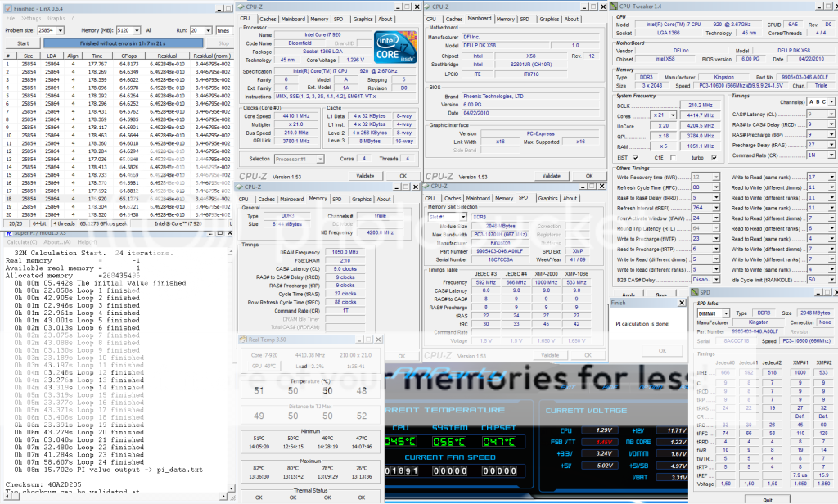Viewport: 838px width, 504px height.
Task: Click the Real Temp 3.50 title bar icon
Action: coord(243,340)
